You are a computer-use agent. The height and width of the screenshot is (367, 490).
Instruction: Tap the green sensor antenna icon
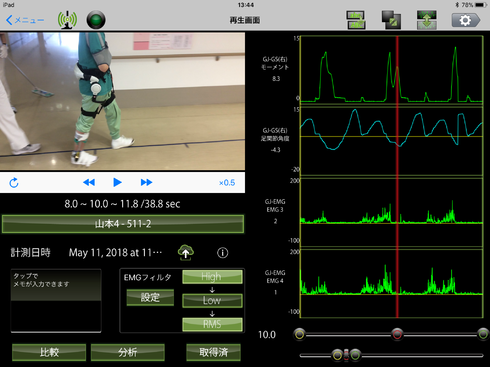[67, 20]
